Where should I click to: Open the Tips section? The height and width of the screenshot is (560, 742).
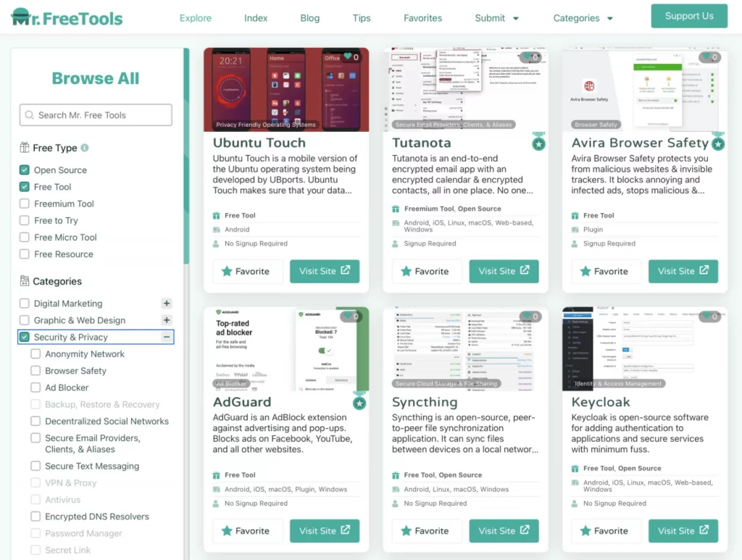(362, 18)
